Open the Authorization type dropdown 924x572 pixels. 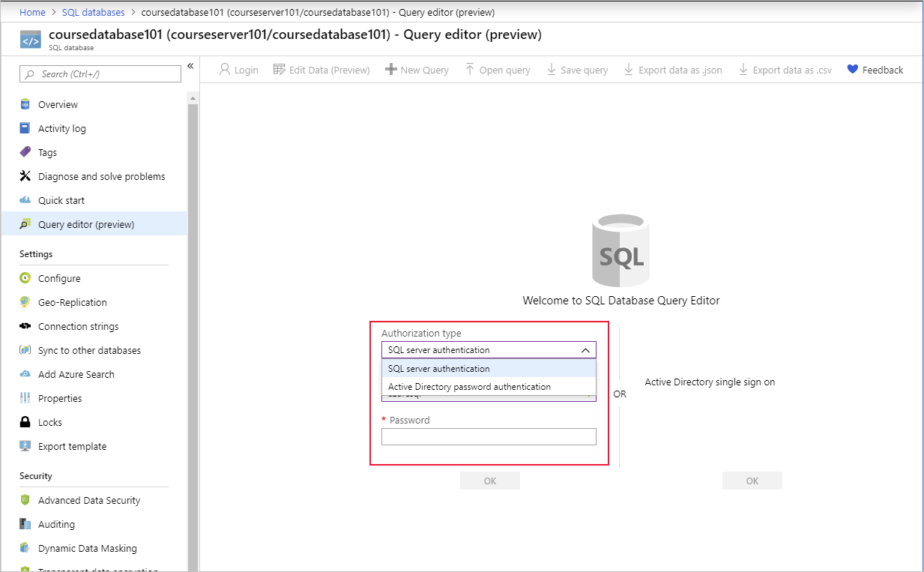586,349
